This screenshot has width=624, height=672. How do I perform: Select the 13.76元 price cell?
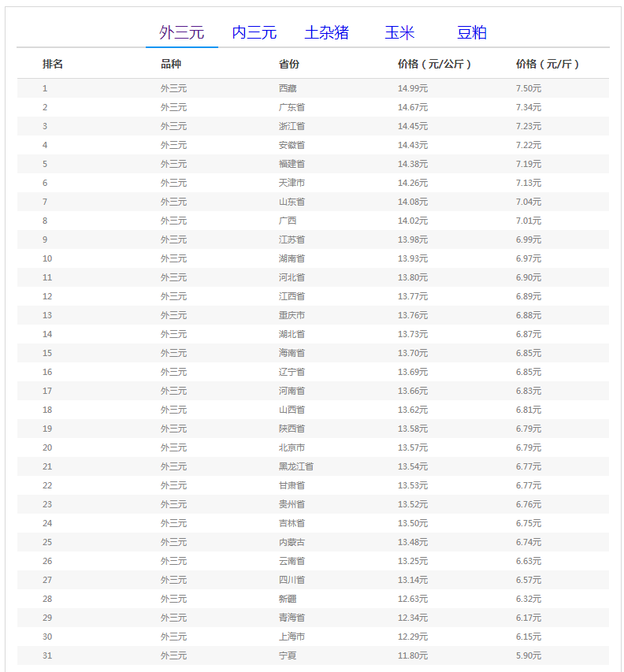413,315
